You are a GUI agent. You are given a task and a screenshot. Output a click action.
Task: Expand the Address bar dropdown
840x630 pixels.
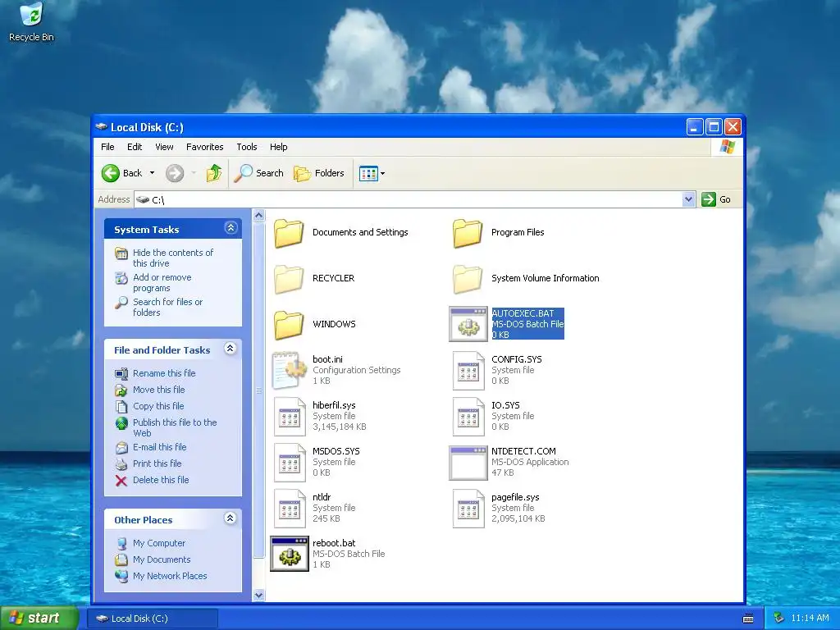click(x=689, y=199)
